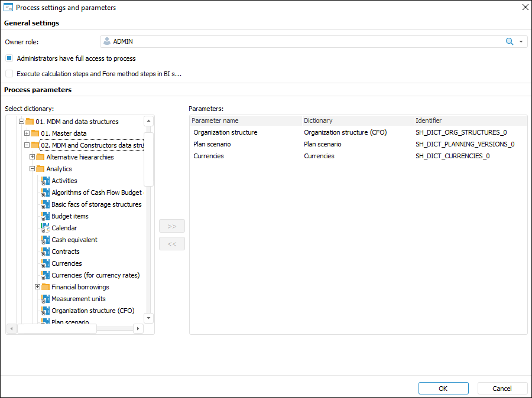Click the Identifier column header
The image size is (532, 398).
tap(469, 120)
